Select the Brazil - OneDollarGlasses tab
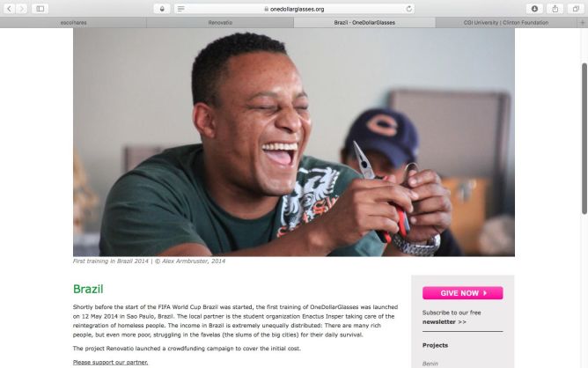Viewport: 588px width, 368px height. click(364, 23)
